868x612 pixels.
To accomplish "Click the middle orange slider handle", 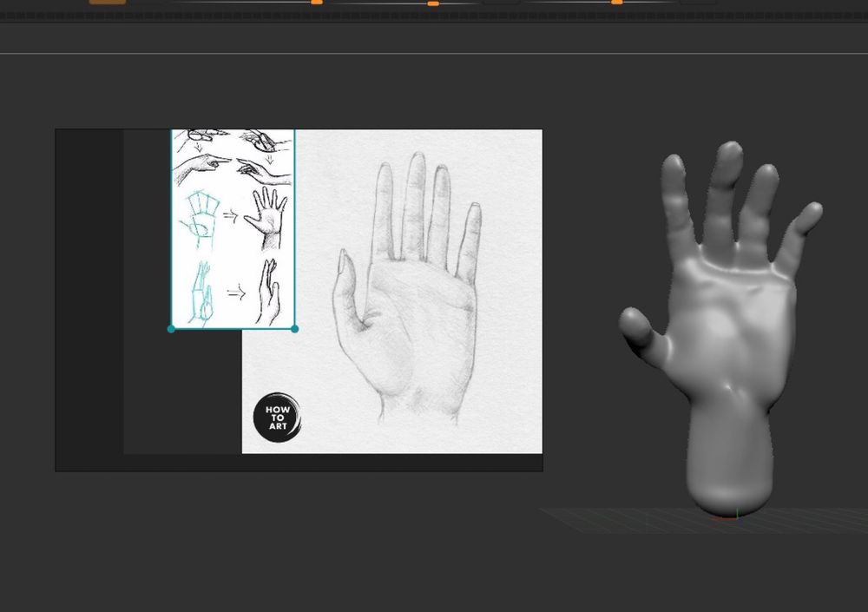I will [x=433, y=3].
